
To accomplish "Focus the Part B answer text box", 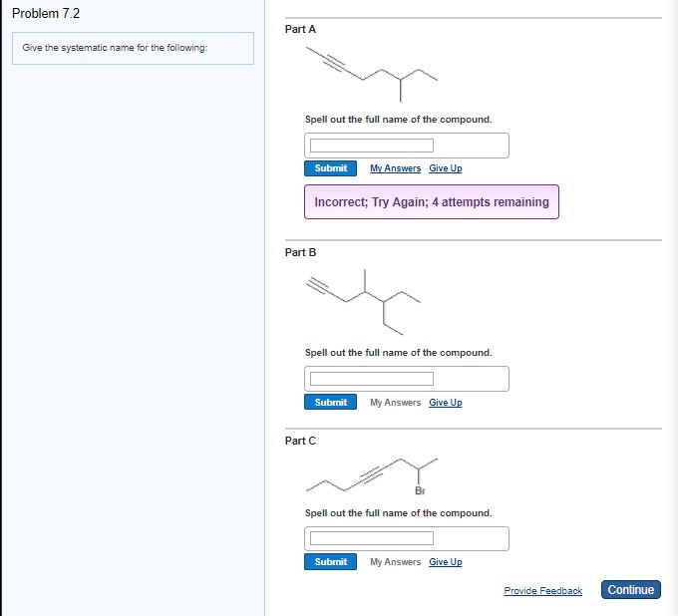I will [x=371, y=379].
